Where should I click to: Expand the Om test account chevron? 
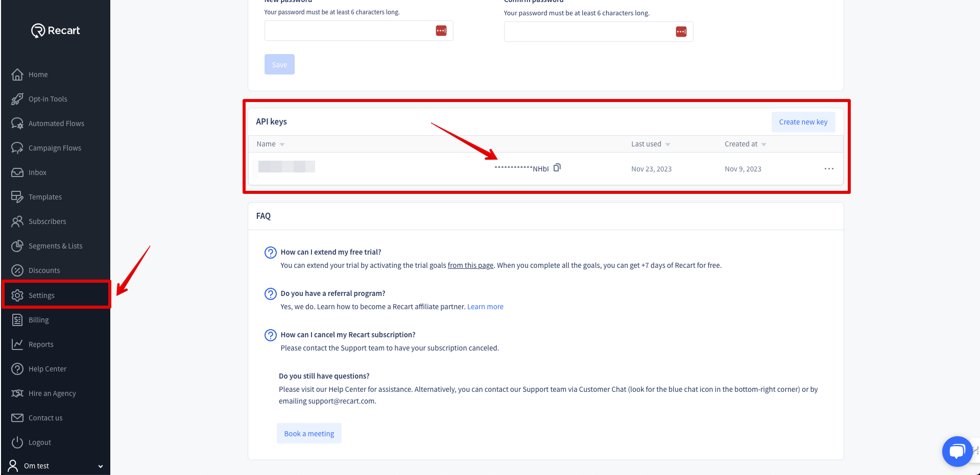click(x=101, y=466)
